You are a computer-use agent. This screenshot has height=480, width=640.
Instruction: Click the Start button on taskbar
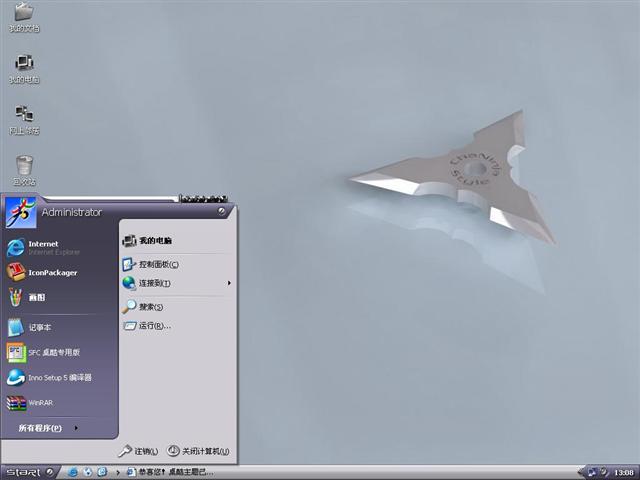(x=29, y=472)
